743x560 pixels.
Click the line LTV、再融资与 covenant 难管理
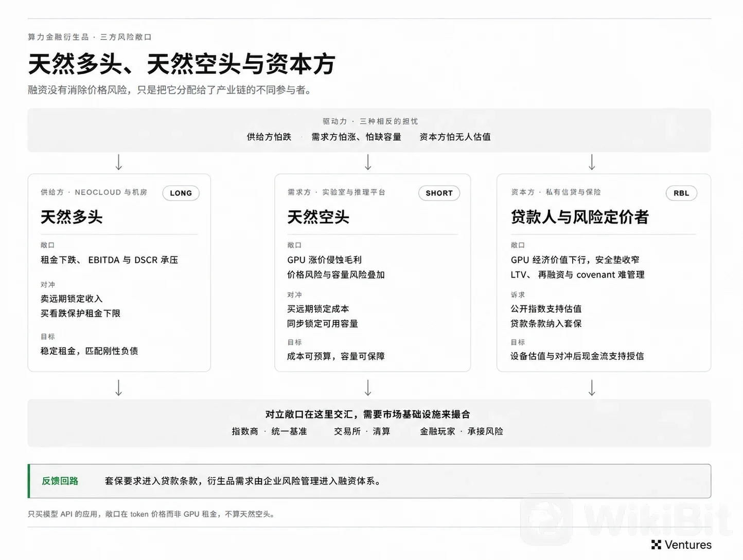click(577, 275)
